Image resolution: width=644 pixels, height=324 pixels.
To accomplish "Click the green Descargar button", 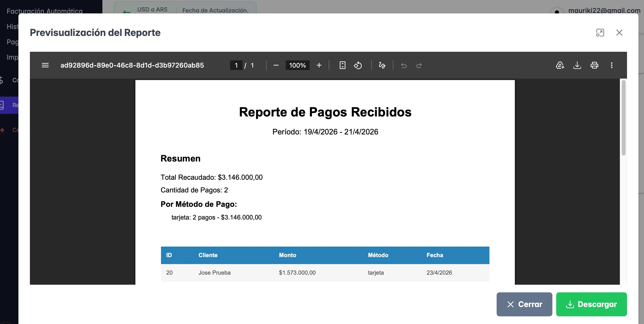I will (x=591, y=304).
